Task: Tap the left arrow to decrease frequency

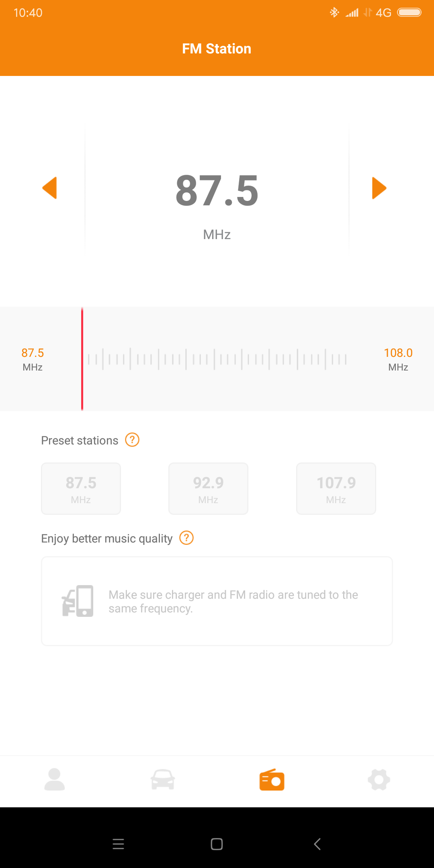Action: pos(50,188)
